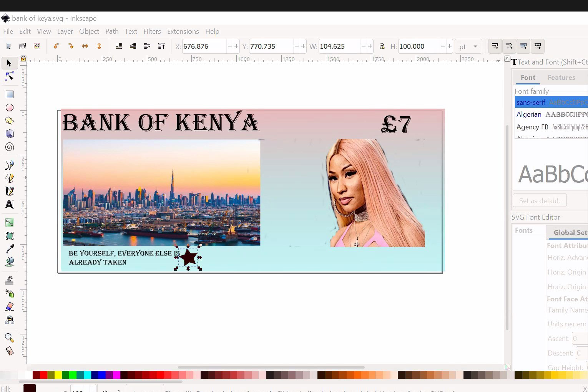The height and width of the screenshot is (392, 588).
Task: Choose the Rectangle tool
Action: (x=10, y=94)
